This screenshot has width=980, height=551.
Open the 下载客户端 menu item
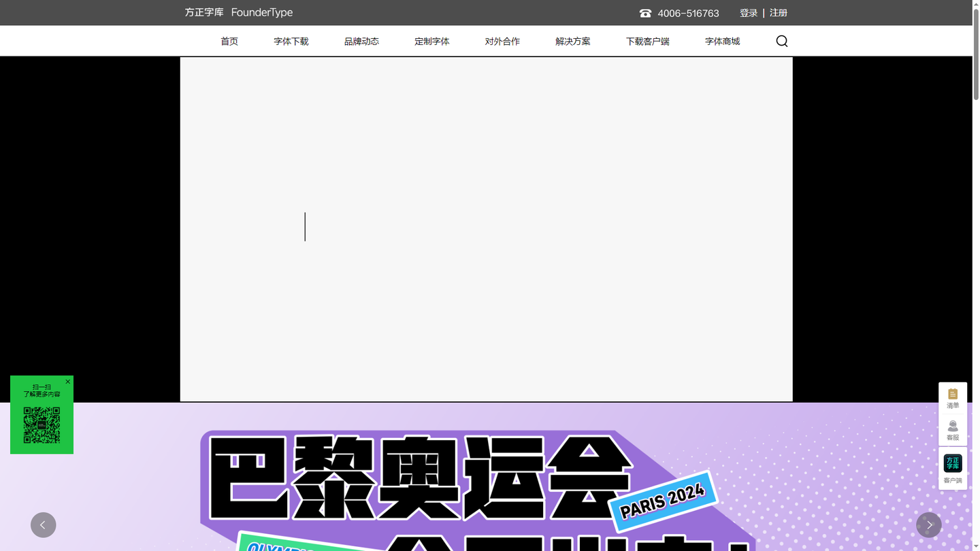click(x=648, y=41)
